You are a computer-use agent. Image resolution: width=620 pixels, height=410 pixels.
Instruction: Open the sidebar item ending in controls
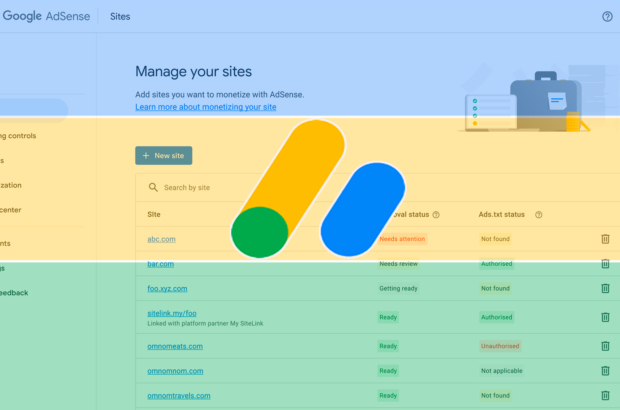18,136
